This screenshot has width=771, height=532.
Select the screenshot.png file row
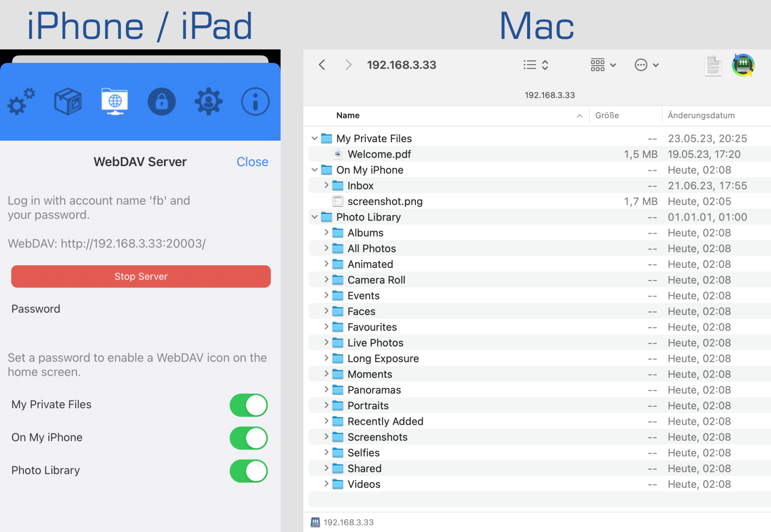385,201
